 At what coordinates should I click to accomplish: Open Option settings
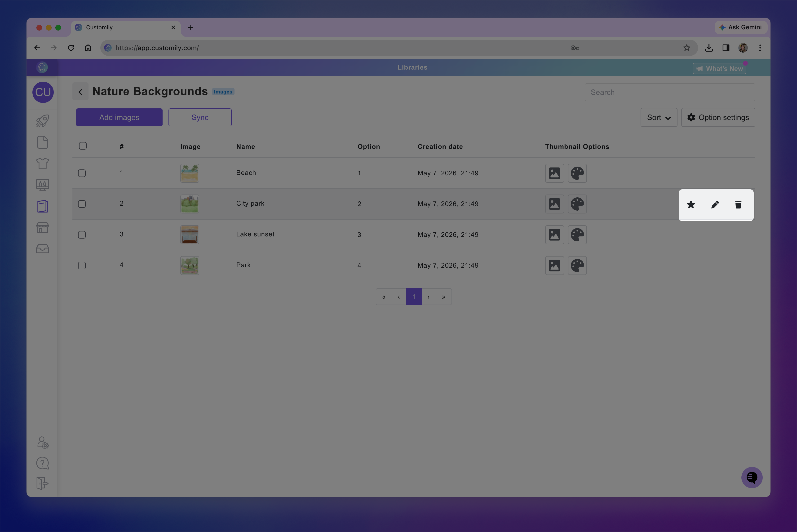click(718, 117)
